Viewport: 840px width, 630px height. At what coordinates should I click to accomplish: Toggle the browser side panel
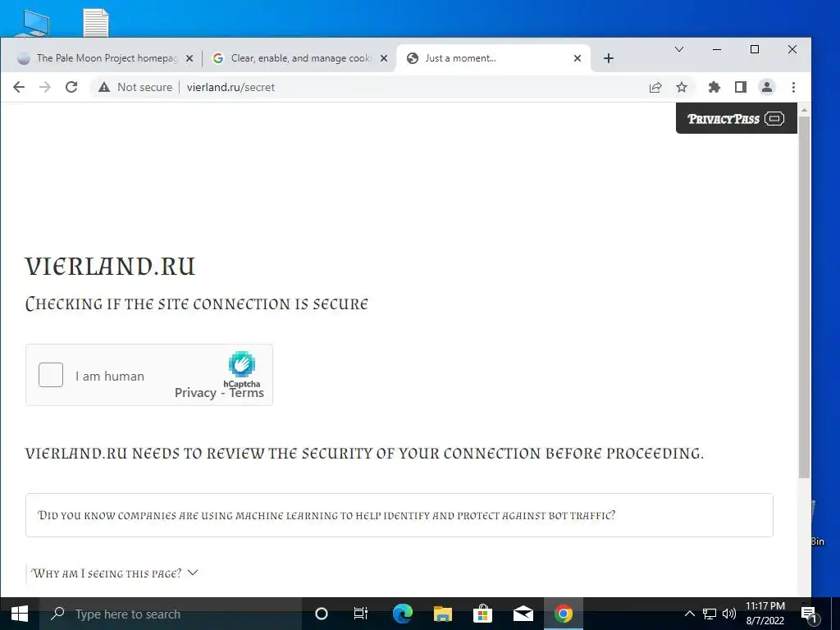click(x=741, y=87)
